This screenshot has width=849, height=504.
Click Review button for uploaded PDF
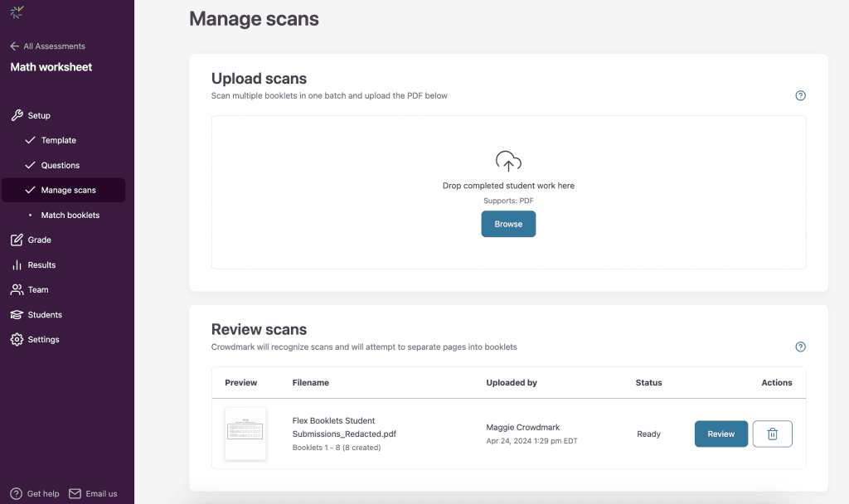720,434
